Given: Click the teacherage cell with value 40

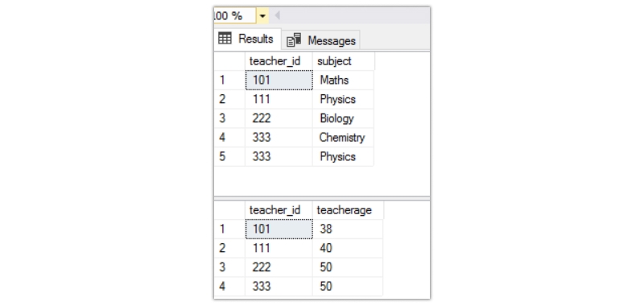Looking at the screenshot, I should coord(348,248).
